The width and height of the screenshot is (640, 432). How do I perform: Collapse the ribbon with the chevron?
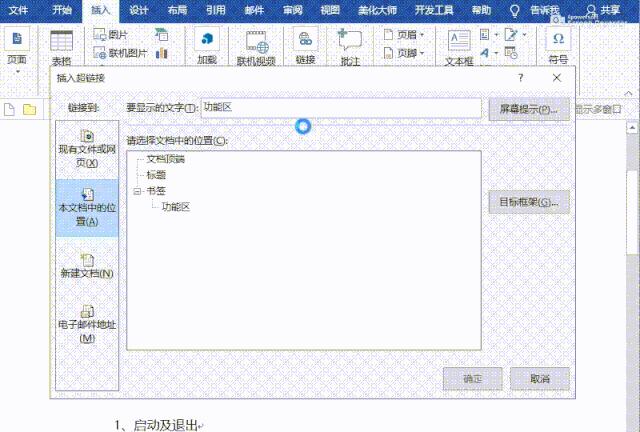click(629, 94)
